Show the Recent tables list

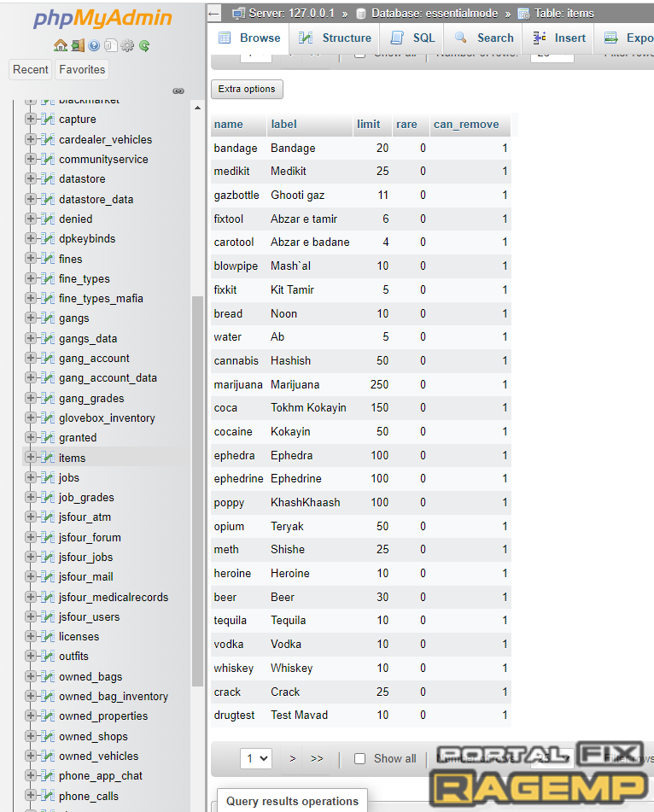click(31, 69)
